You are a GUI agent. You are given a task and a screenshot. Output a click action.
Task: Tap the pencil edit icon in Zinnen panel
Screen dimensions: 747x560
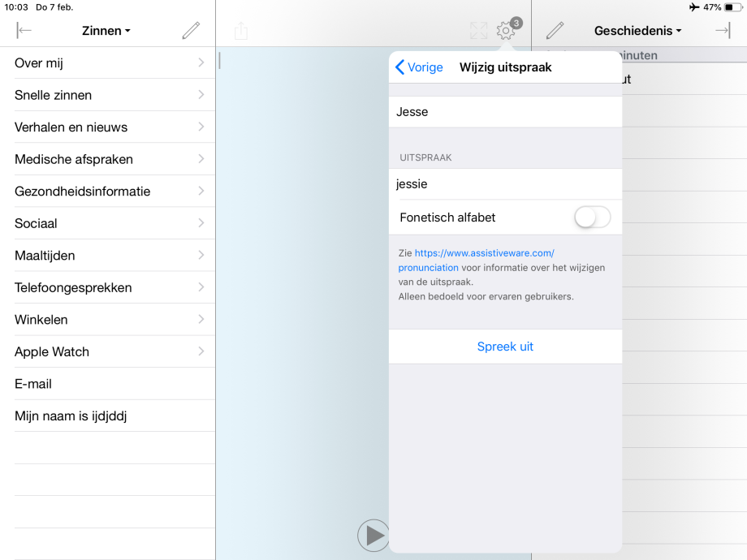tap(191, 31)
